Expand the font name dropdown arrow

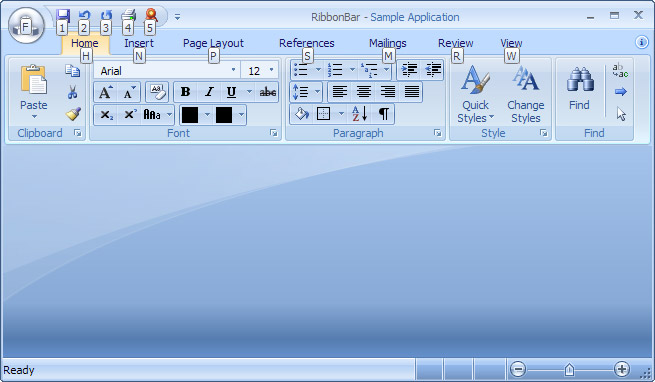(234, 70)
